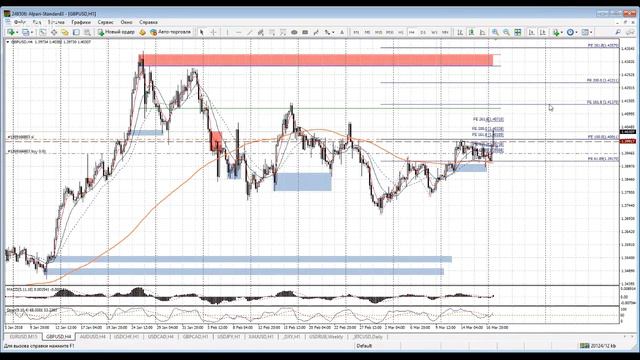This screenshot has width=640, height=360.
Task: Switch to USDJPY,H1 chart tab
Action: click(229, 337)
